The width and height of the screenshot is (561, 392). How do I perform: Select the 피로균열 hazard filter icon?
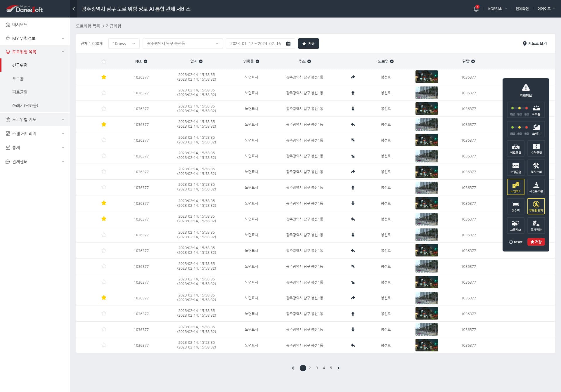515,148
